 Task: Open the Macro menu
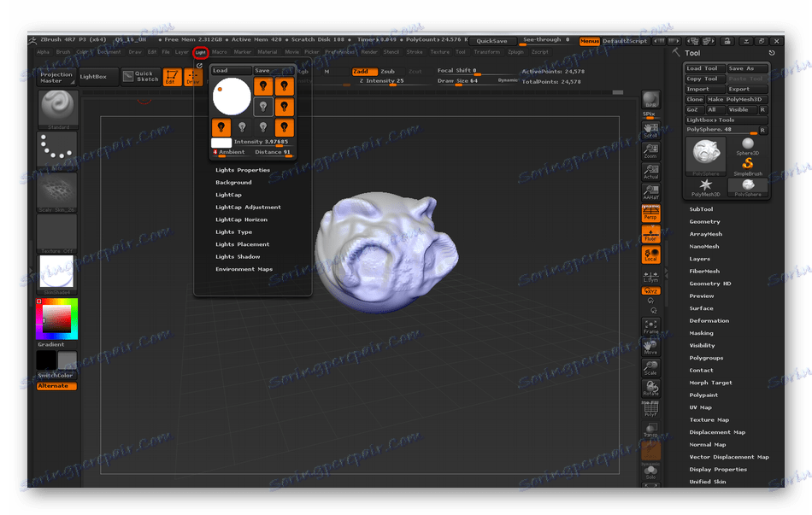(x=219, y=52)
